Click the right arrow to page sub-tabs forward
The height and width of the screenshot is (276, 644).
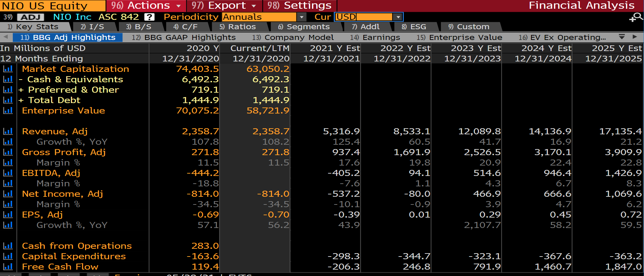click(x=635, y=37)
